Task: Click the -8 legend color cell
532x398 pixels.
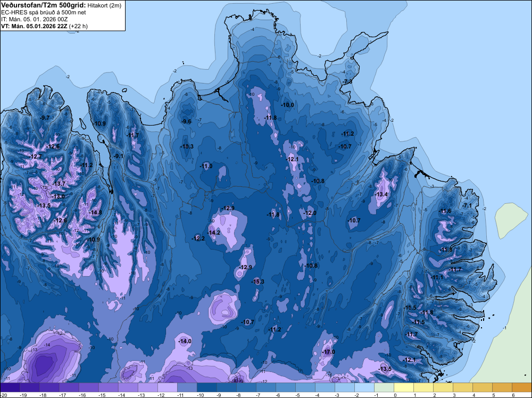Action: [246, 387]
